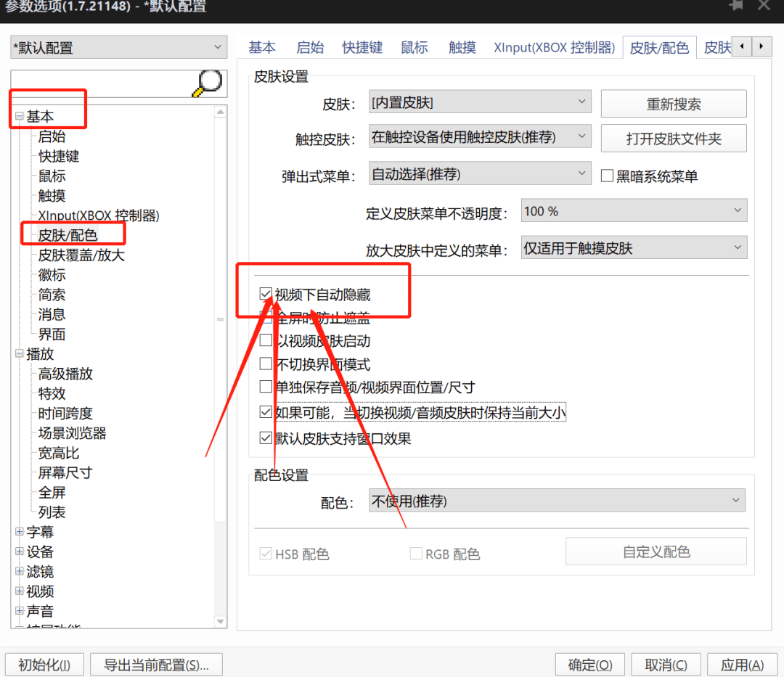Screen dimensions: 784x677
Task: Open the 触控皮肤 dropdown
Action: [480, 136]
